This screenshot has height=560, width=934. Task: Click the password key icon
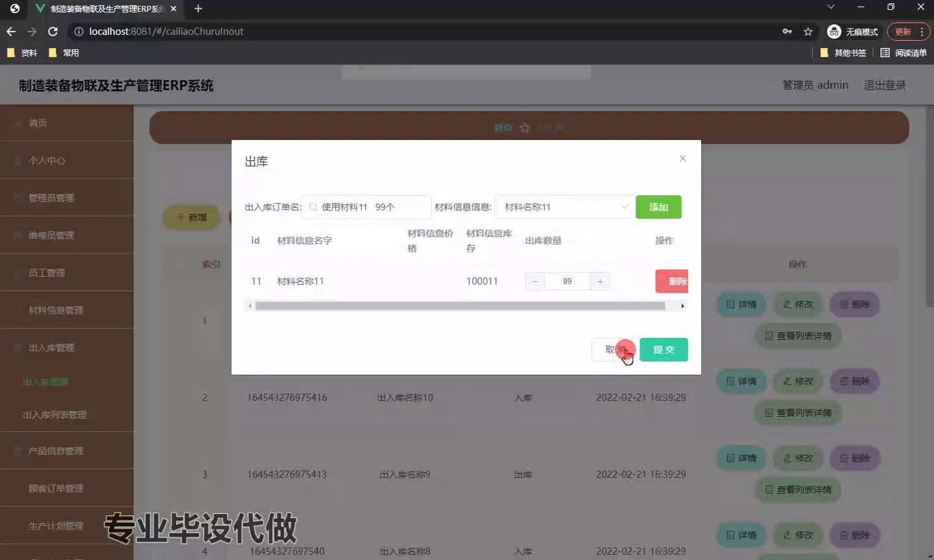[x=787, y=31]
